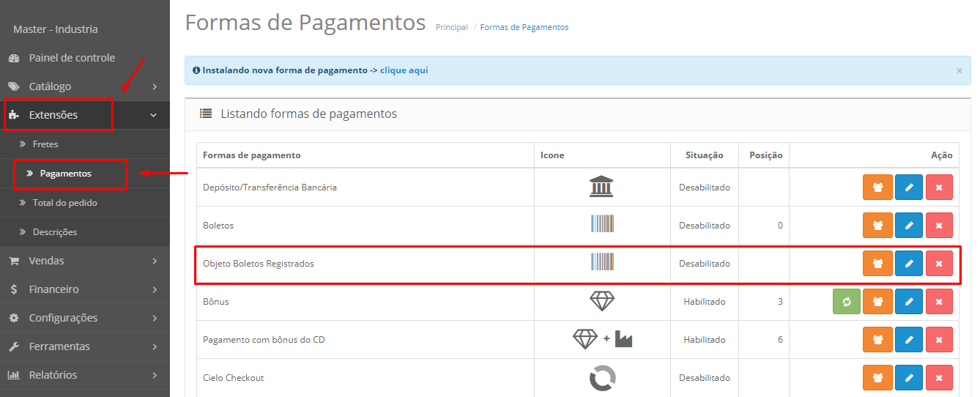The image size is (980, 397).
Task: Click the blue edit pencil for Boletos
Action: (x=909, y=226)
